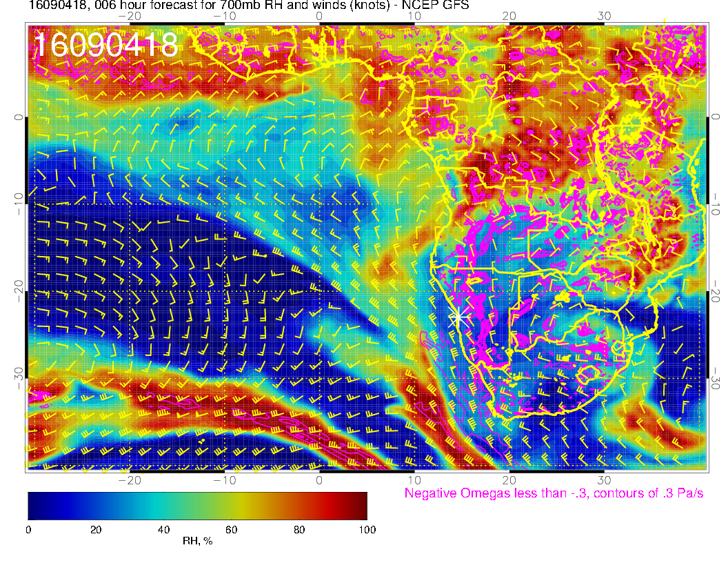The height and width of the screenshot is (563, 728).
Task: Click the magenta Negative Omegas legend text
Action: tap(554, 493)
